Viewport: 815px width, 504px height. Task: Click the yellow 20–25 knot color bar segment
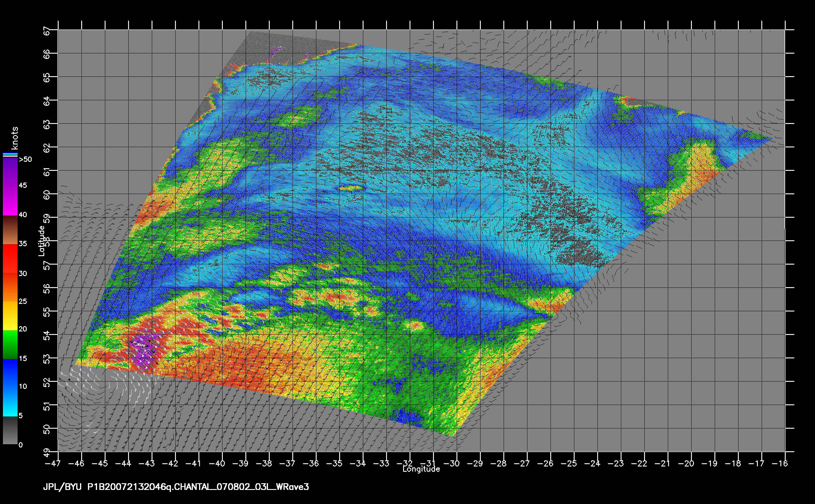pos(10,316)
